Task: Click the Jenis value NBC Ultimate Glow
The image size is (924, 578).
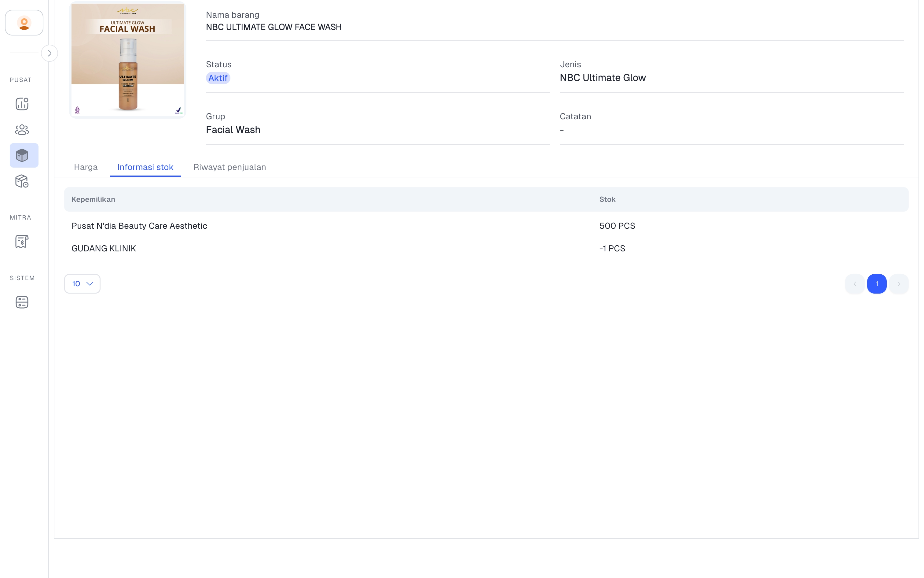Action: click(x=603, y=78)
